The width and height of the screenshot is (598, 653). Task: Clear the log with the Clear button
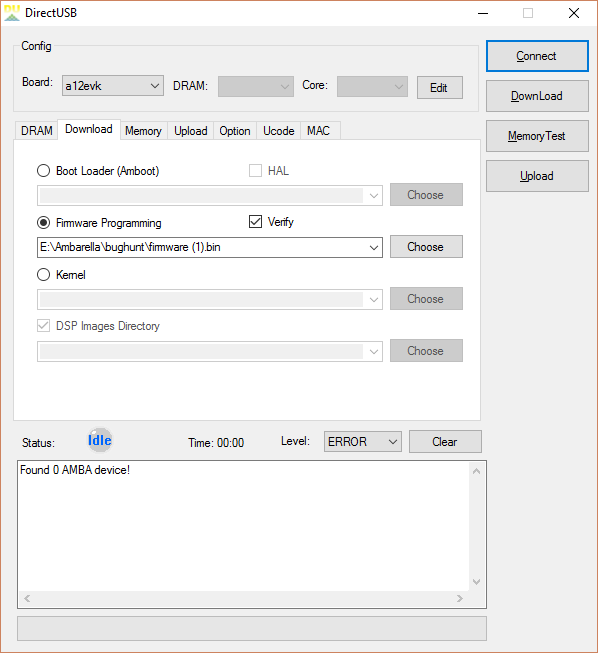(x=445, y=441)
